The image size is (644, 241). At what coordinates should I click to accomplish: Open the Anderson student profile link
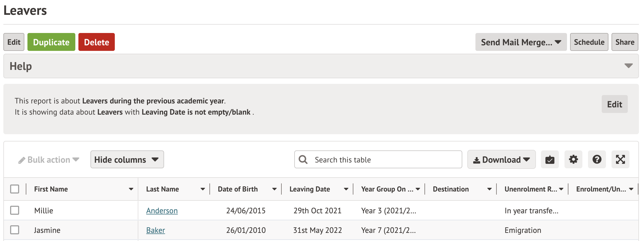162,211
